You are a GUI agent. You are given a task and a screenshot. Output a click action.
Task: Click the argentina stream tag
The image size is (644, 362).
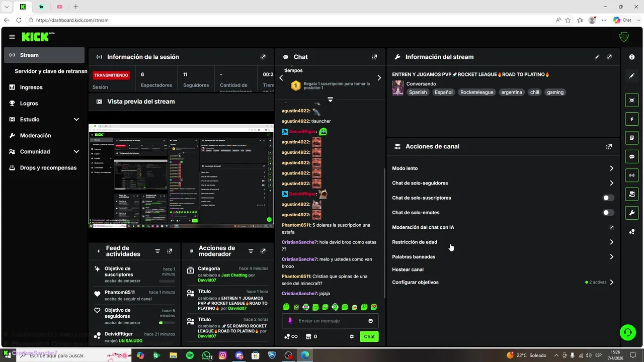click(x=511, y=93)
